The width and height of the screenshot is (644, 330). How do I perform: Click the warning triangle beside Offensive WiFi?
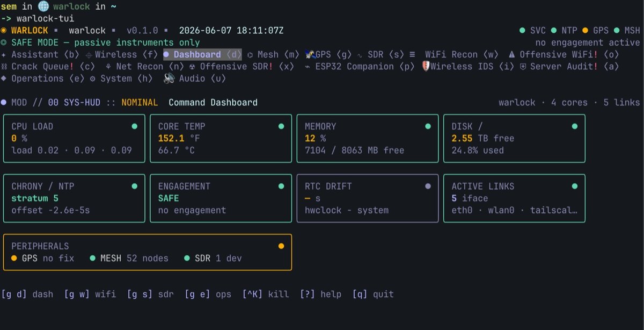click(511, 54)
